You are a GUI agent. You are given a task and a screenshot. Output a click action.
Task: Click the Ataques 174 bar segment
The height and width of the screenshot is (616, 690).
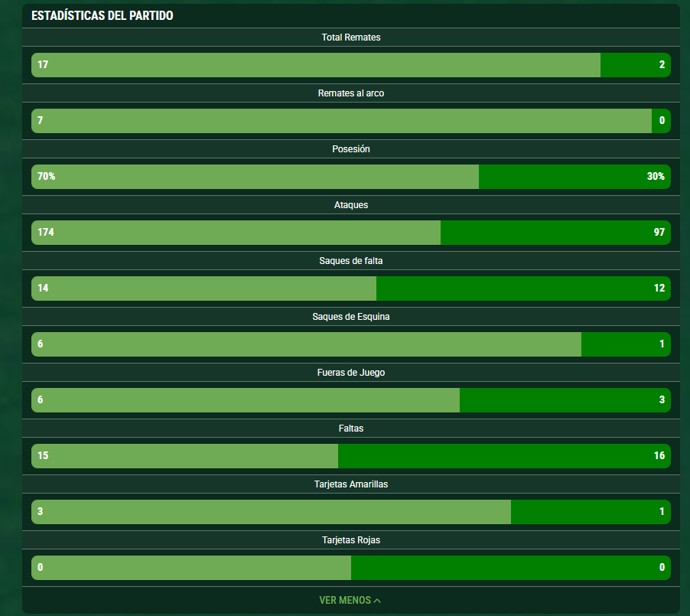(x=236, y=233)
